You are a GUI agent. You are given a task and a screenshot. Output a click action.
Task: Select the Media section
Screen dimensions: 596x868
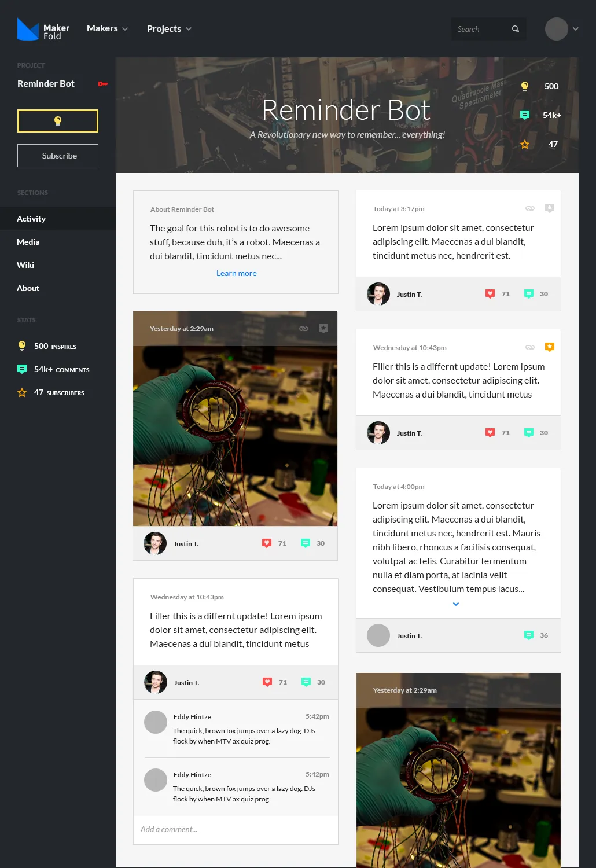coord(58,242)
